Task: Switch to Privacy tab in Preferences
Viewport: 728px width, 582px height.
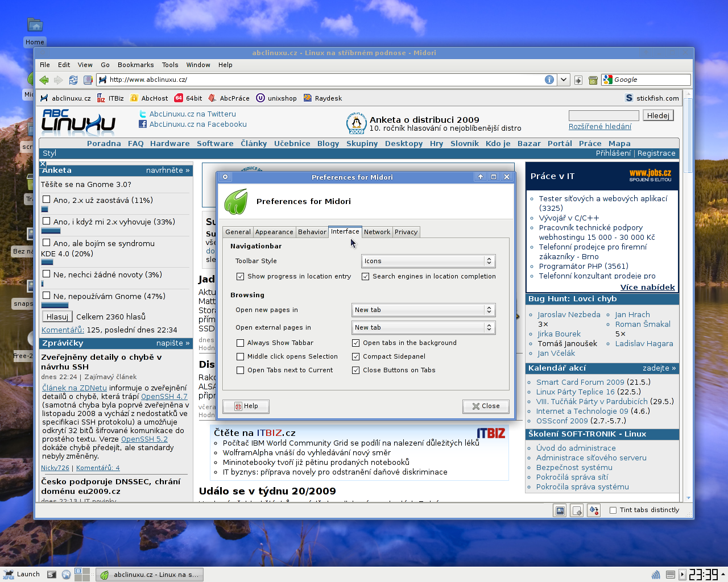Action: (406, 232)
